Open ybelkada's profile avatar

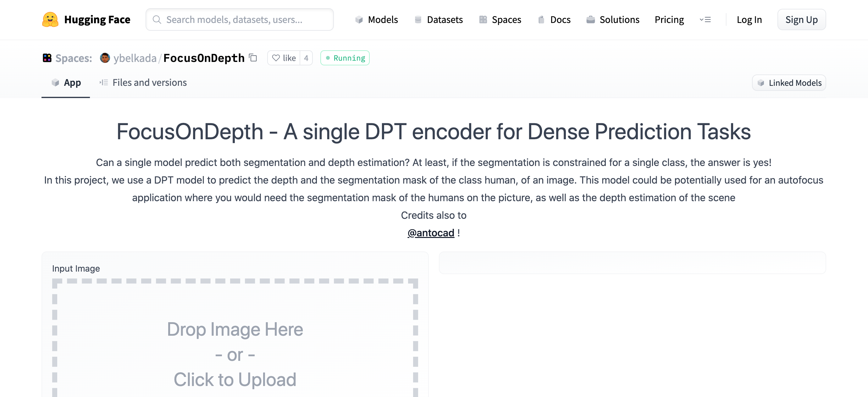[105, 58]
